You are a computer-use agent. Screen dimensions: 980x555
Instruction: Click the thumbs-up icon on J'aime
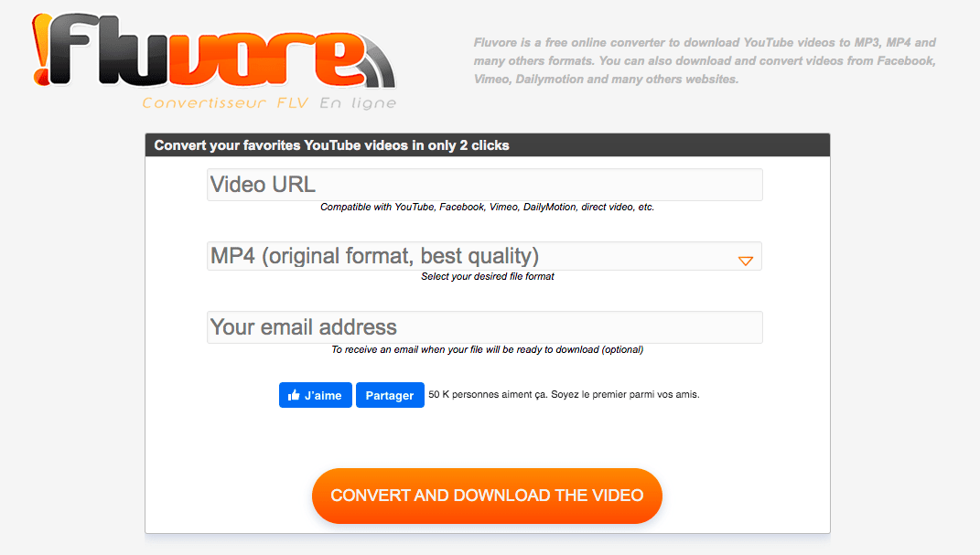[x=294, y=396]
